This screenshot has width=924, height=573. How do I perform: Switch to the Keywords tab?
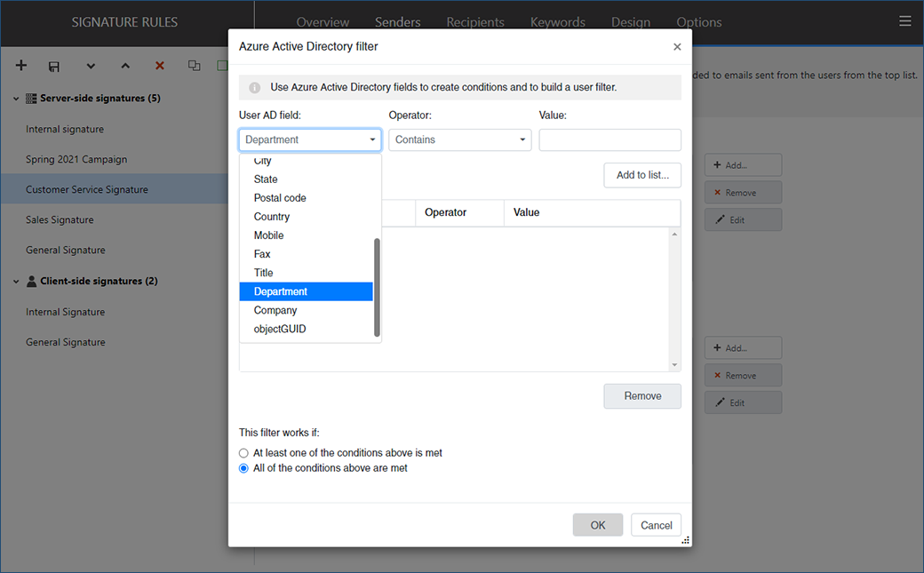pos(557,22)
